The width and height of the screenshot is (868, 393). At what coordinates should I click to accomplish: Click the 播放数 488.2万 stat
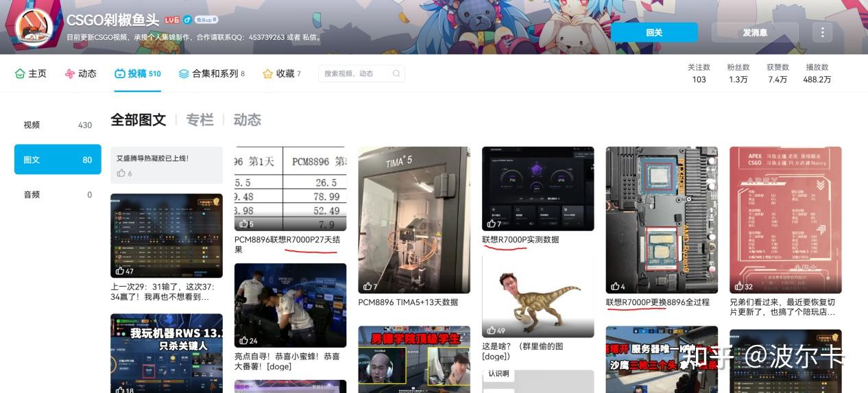click(817, 73)
